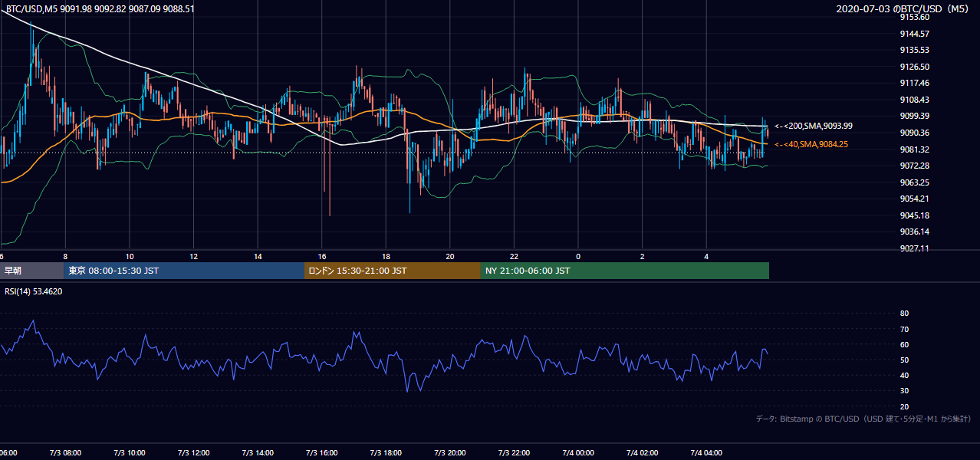The width and height of the screenshot is (980, 460).
Task: Click hour label 18 under price chart
Action: tap(386, 256)
